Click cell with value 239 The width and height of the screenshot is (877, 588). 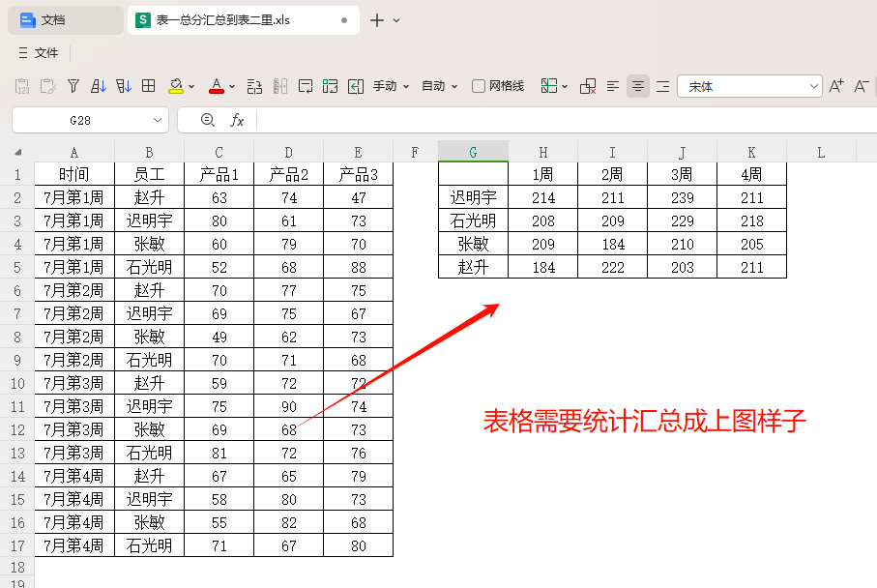[x=683, y=197]
